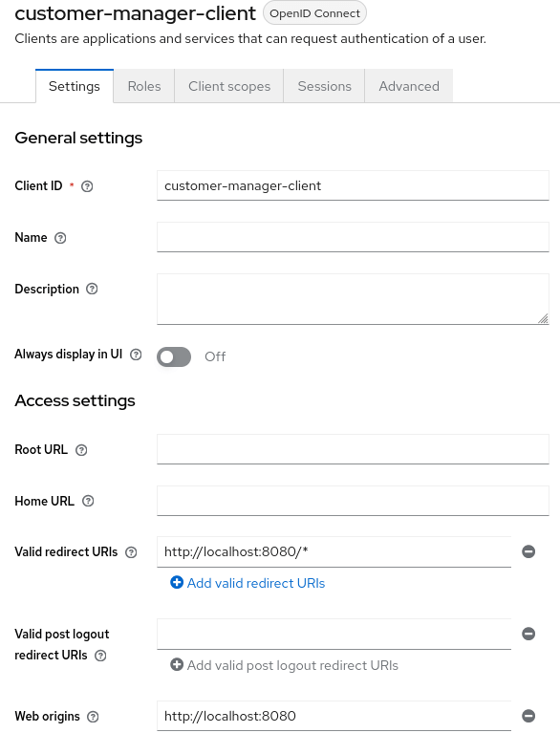This screenshot has height=733, width=560.
Task: Click the OpenID Connect badge
Action: (314, 13)
